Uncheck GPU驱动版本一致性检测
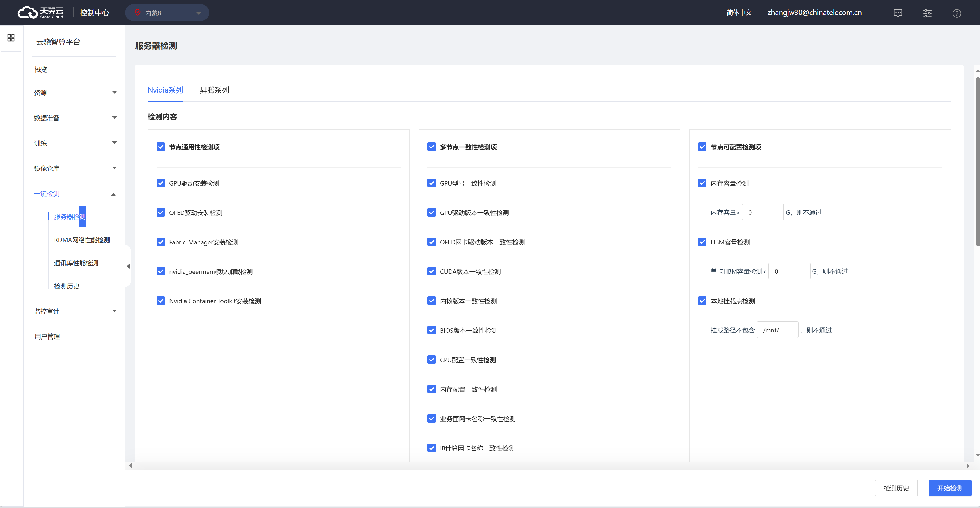This screenshot has width=980, height=508. [x=431, y=212]
